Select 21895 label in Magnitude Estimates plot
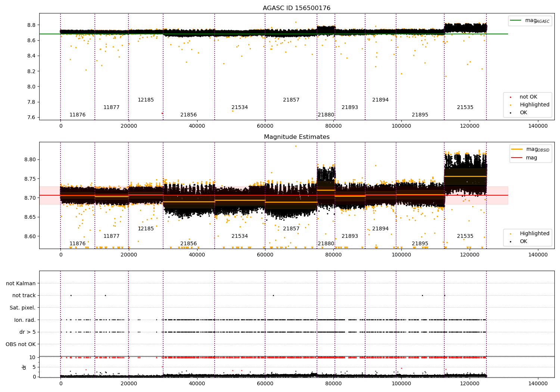This screenshot has width=560, height=392. click(420, 244)
